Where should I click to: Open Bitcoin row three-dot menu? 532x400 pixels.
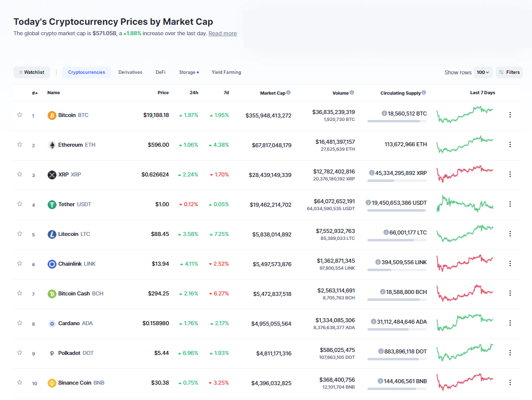510,114
